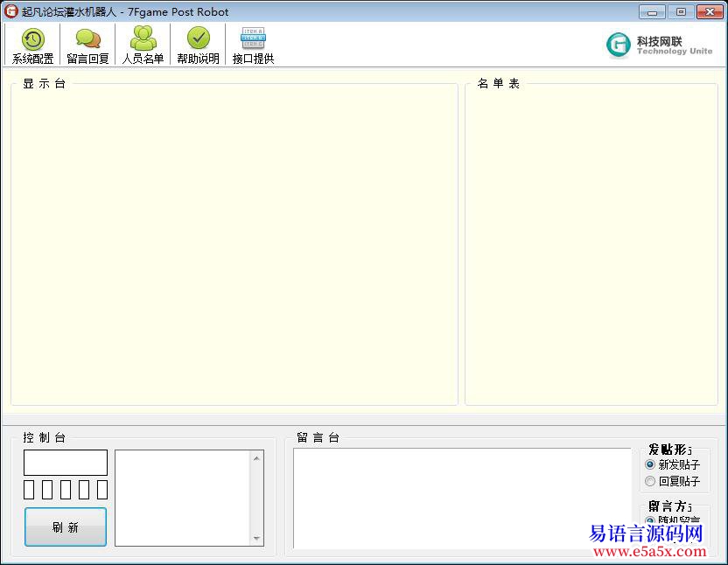The height and width of the screenshot is (565, 728).
Task: Click the 留言回复 message reply icon
Action: coord(87,45)
